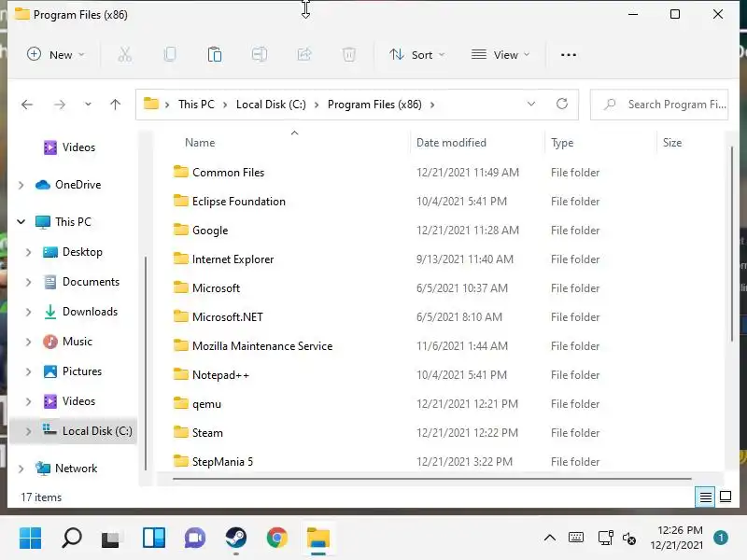Click This PC in address breadcrumb

(x=196, y=105)
